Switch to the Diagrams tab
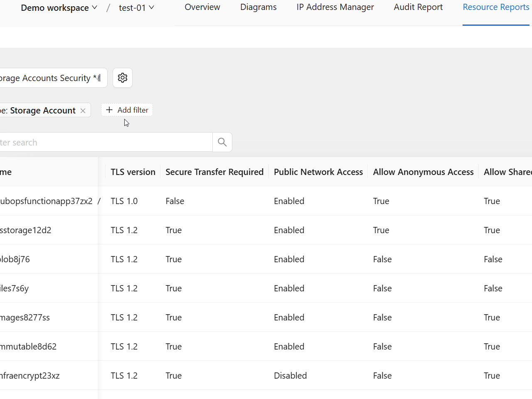This screenshot has width=532, height=399. [259, 7]
